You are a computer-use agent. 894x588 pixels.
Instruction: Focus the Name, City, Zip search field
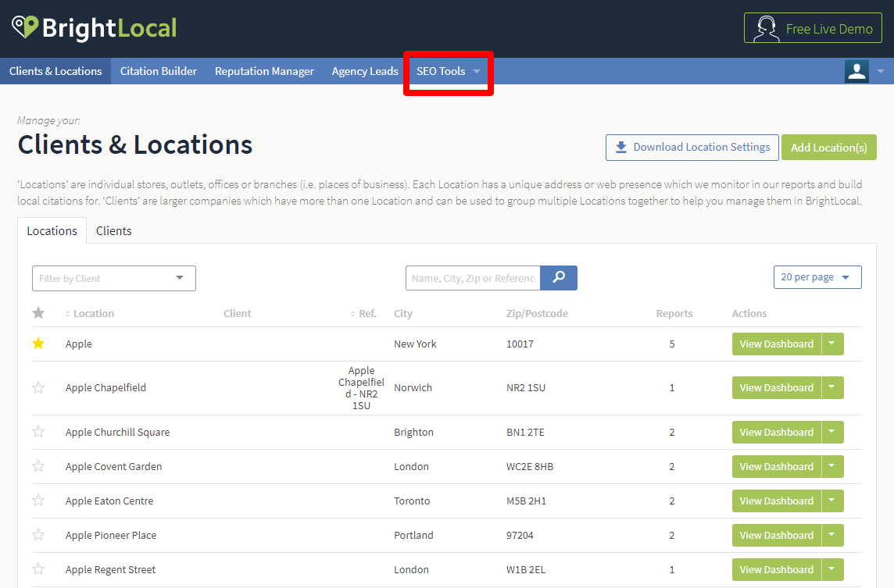point(473,278)
